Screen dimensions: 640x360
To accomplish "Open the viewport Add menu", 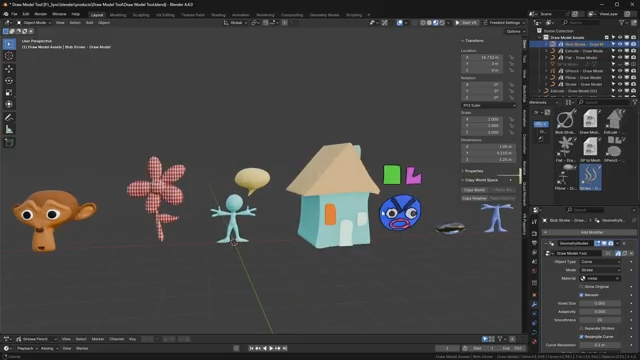I will [x=89, y=23].
